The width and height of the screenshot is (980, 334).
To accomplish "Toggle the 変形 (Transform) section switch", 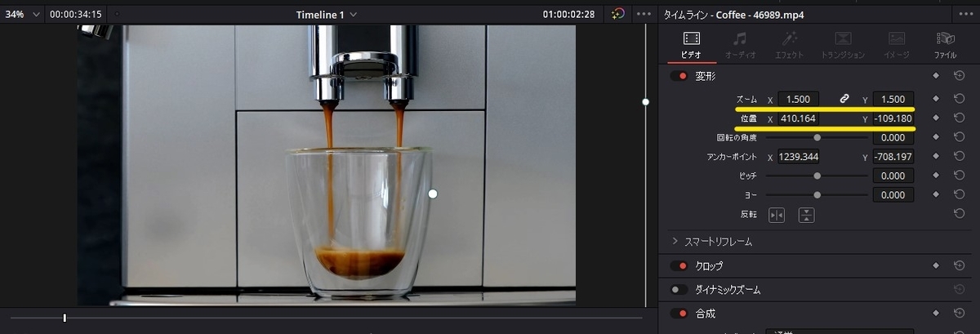I will point(679,76).
